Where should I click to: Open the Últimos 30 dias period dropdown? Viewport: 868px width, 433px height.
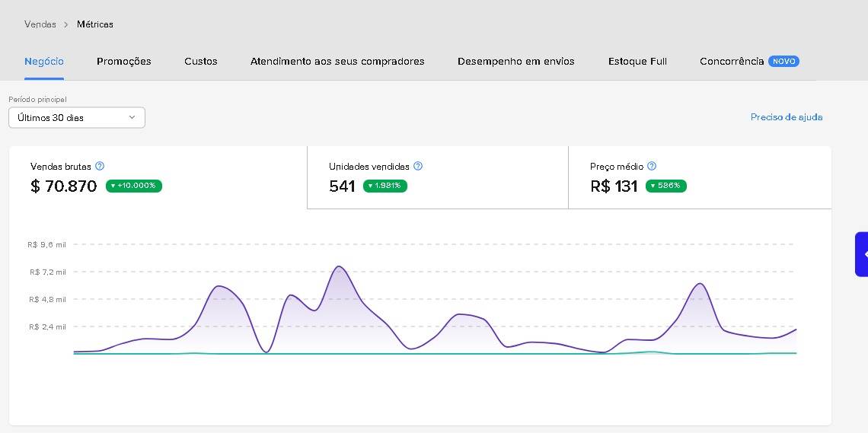click(76, 118)
